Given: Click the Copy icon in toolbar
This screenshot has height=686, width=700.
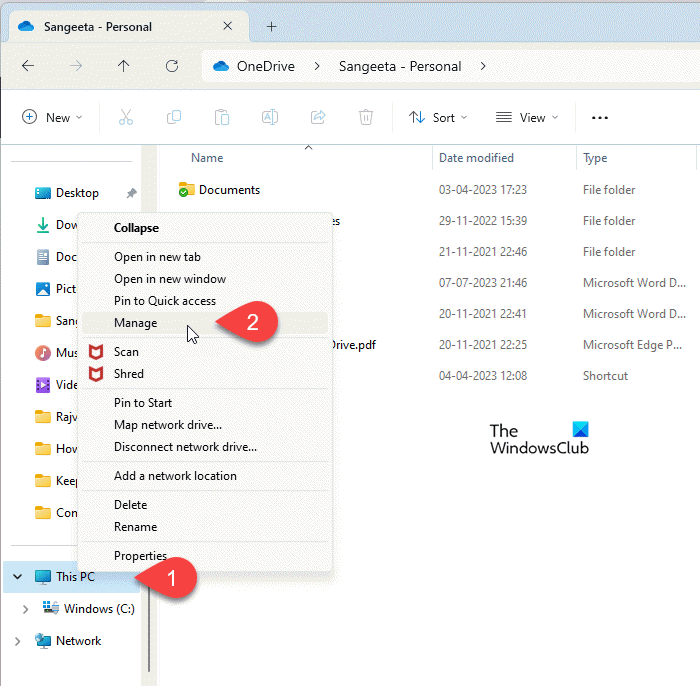Looking at the screenshot, I should point(174,117).
